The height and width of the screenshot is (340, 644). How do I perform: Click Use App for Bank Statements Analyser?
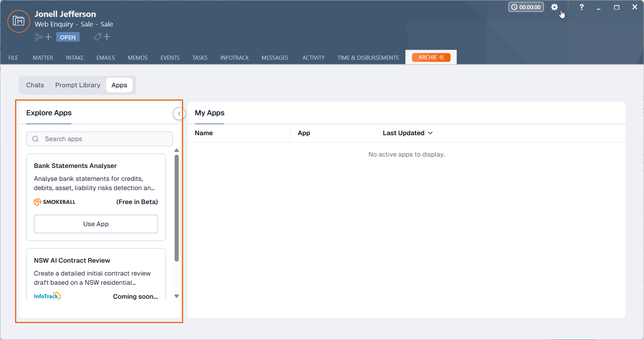[x=96, y=224]
